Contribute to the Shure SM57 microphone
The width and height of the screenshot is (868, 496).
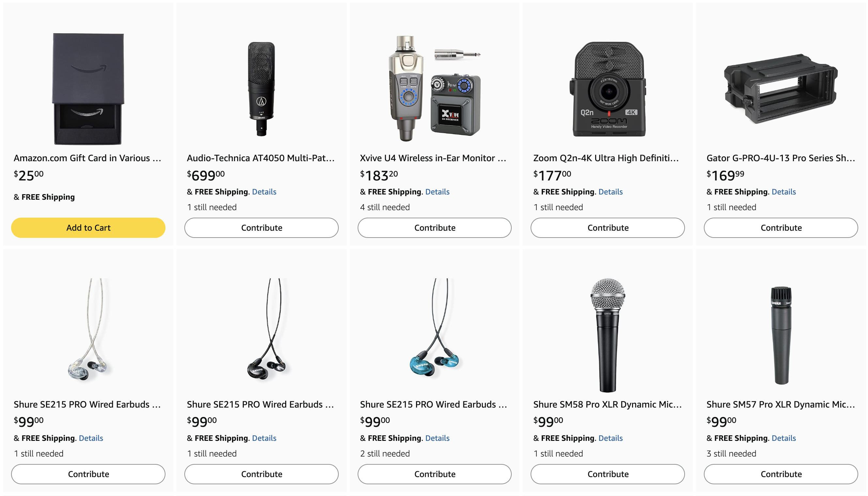[781, 474]
